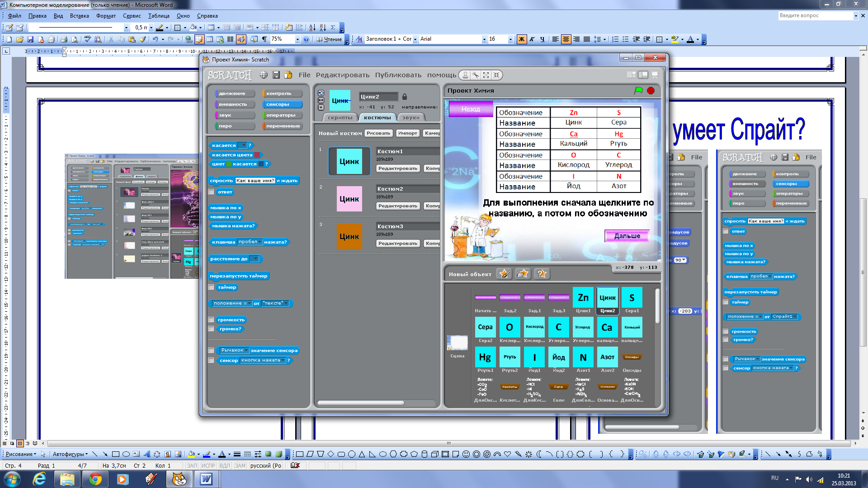Select the Rectangle drawing tool
The image size is (868, 488).
click(115, 454)
